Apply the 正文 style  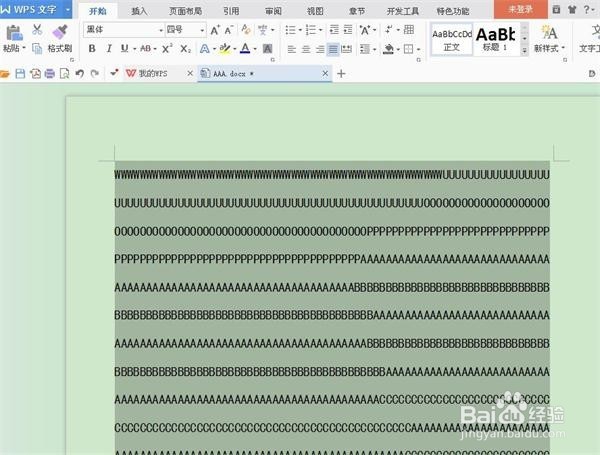(452, 39)
